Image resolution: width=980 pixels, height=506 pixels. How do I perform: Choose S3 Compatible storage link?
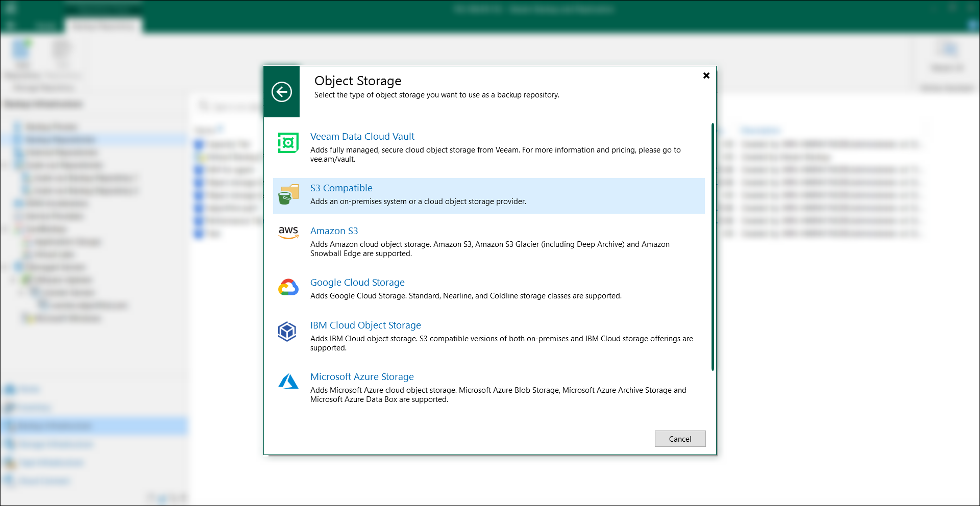pyautogui.click(x=341, y=188)
